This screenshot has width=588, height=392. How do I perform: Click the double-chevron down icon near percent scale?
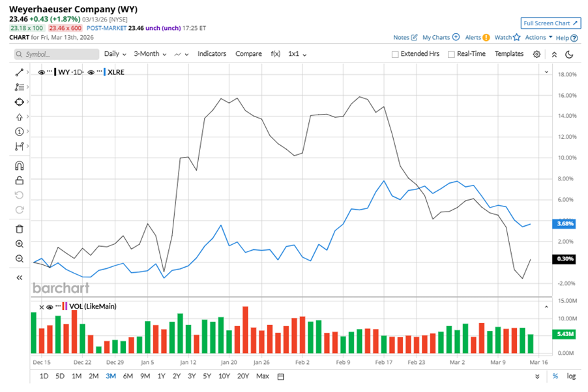[x=537, y=376]
